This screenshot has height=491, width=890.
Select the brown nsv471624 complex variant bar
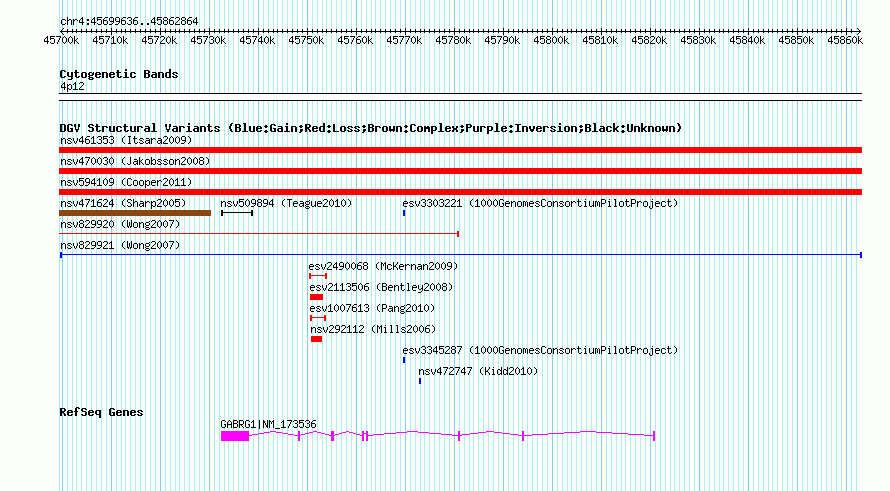[135, 213]
